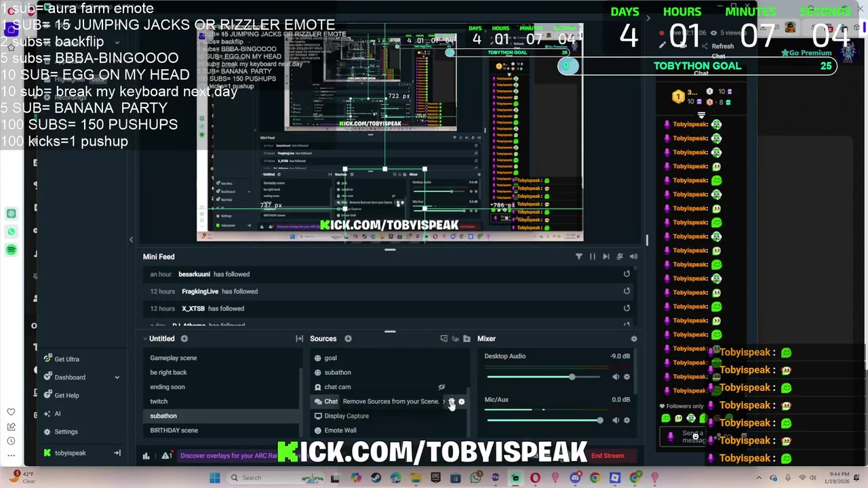Select the Display Capture source

point(347,416)
